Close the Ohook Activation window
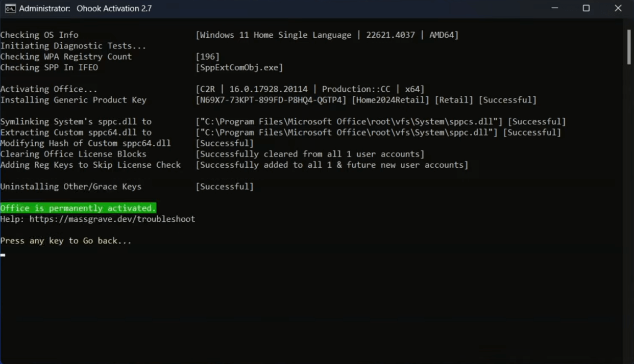 (x=618, y=8)
